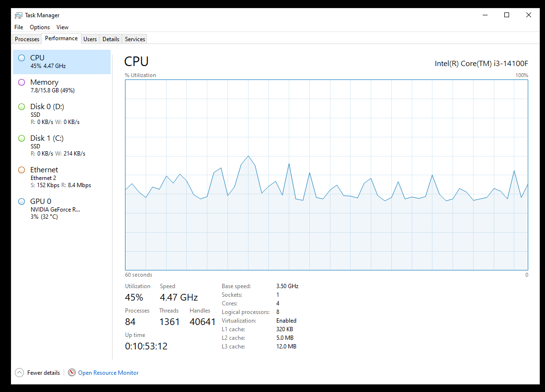Collapse view with Fewer details arrow
The image size is (545, 392).
tap(20, 372)
